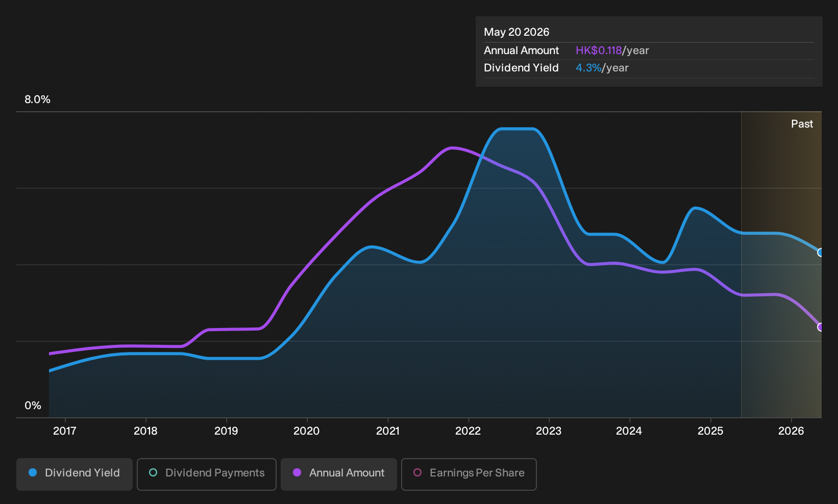The image size is (838, 504).
Task: Toggle the Annual Amount series
Action: (x=339, y=474)
